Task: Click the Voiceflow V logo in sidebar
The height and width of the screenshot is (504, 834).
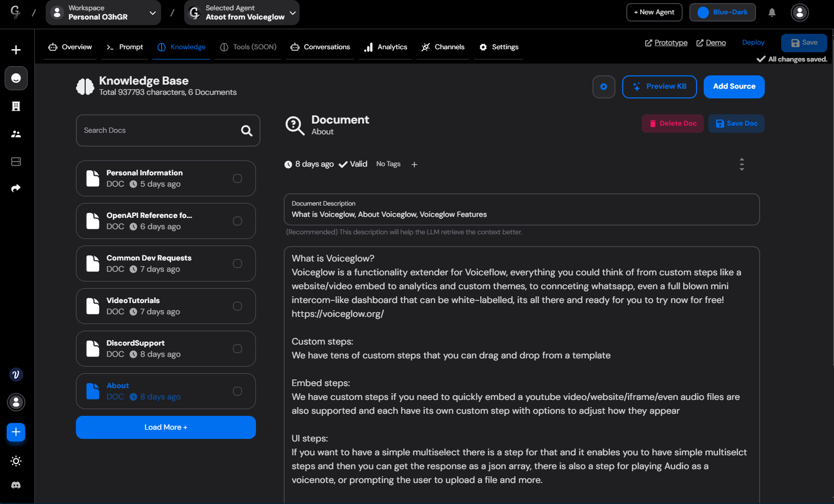Action: coord(16,375)
